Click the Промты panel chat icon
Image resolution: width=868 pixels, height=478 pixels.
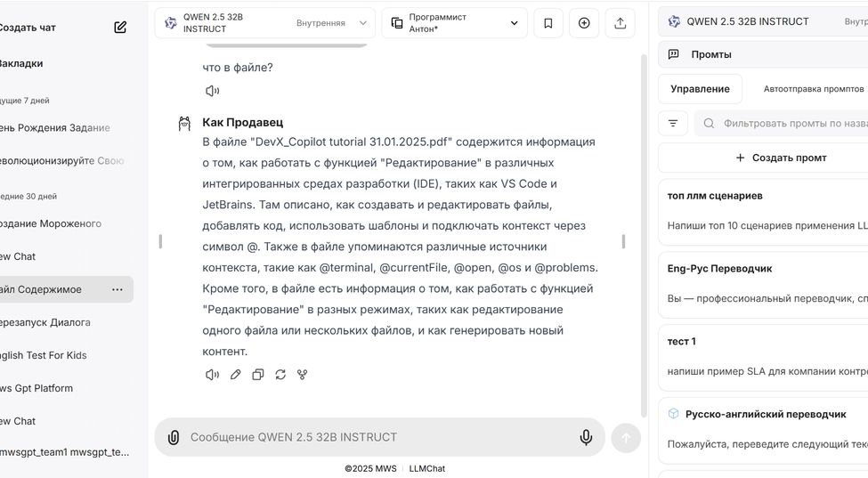(674, 54)
